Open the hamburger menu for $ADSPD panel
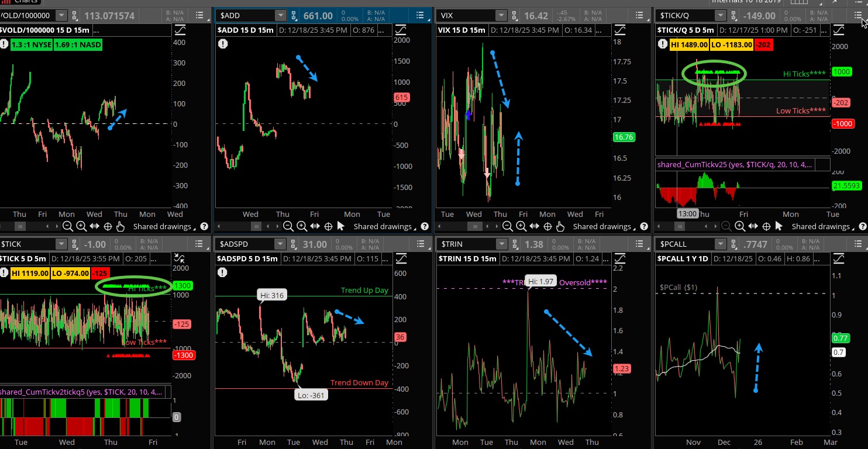 coord(420,244)
